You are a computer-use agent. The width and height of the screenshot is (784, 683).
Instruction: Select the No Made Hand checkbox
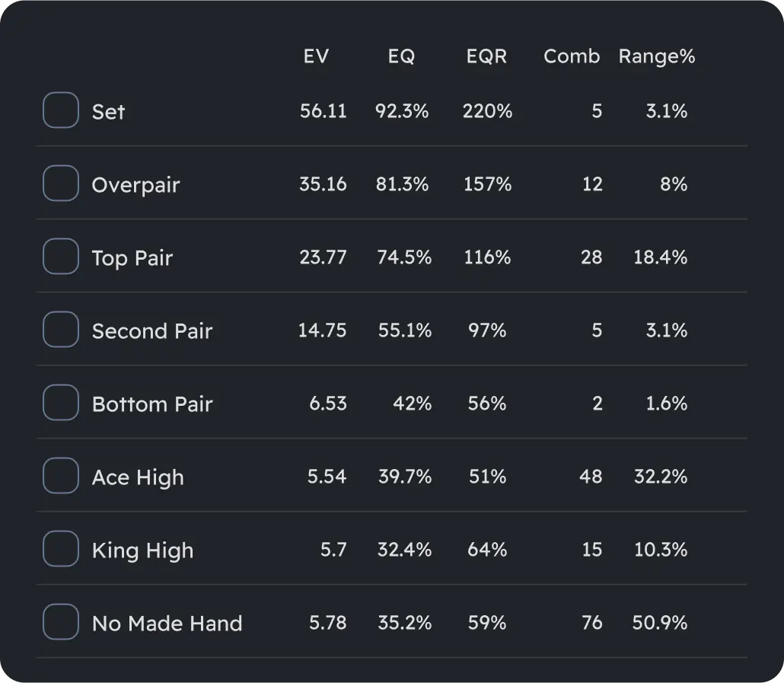click(60, 622)
